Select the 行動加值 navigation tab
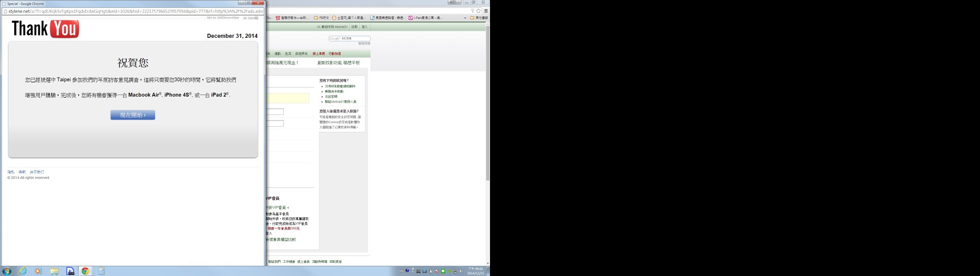This screenshot has width=980, height=276. (335, 54)
